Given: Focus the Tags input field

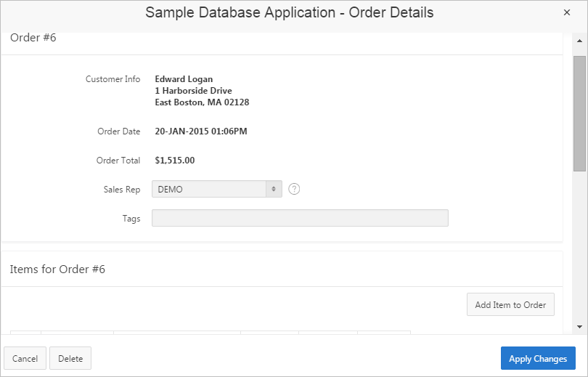Looking at the screenshot, I should pos(300,219).
